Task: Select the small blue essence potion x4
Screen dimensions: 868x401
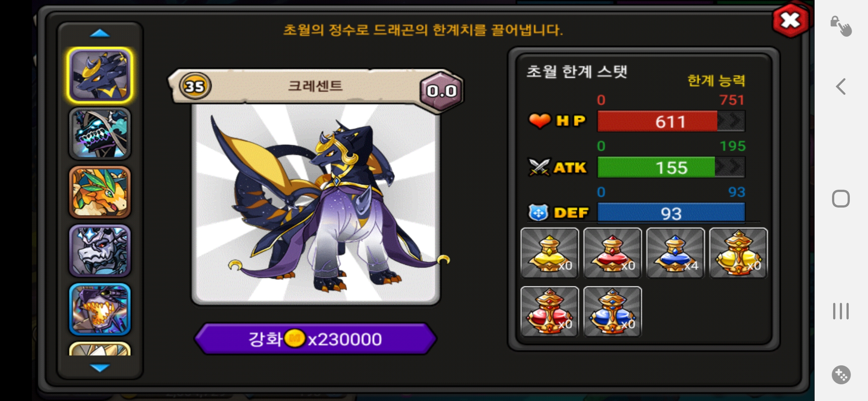Action: (x=675, y=253)
